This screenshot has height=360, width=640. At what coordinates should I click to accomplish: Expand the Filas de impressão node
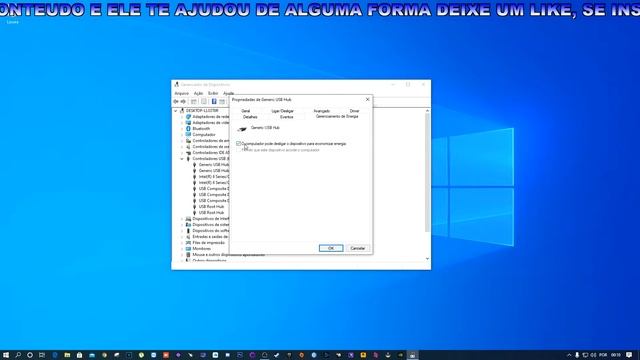click(x=182, y=242)
